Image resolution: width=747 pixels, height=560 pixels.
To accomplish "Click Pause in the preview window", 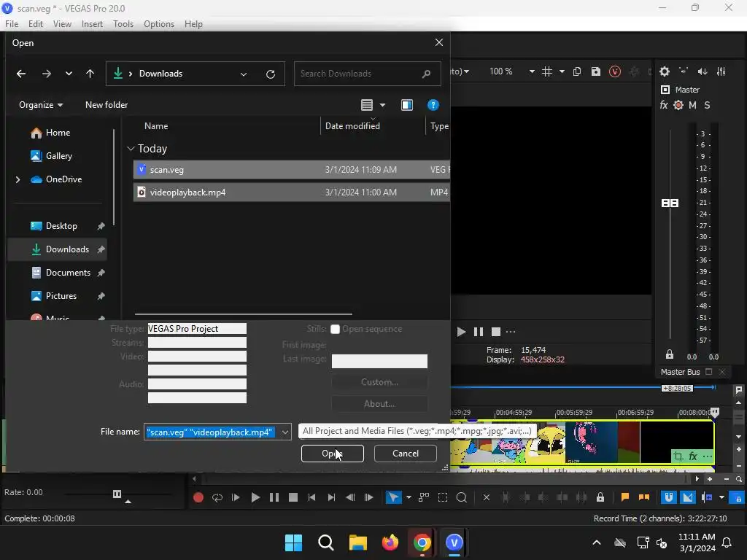I will pyautogui.click(x=479, y=332).
